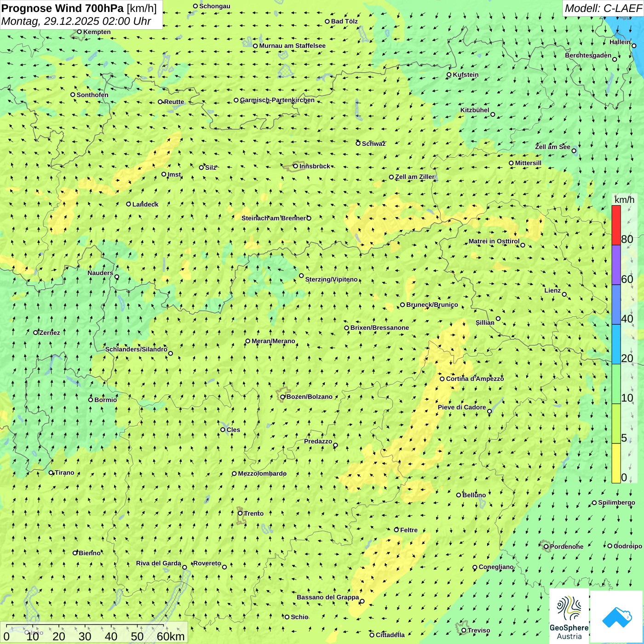Click the 'Modell: C-LAEF' label
The height and width of the screenshot is (644, 644).
pos(603,8)
